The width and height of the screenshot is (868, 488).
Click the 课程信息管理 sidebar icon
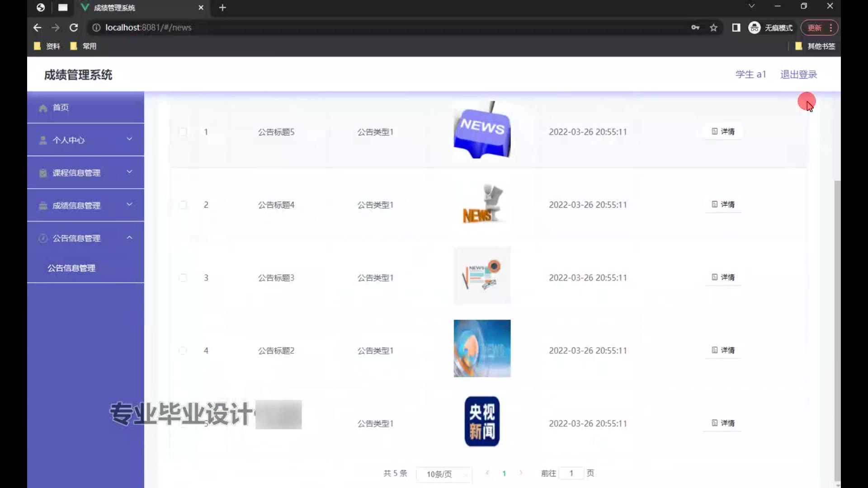click(x=43, y=173)
